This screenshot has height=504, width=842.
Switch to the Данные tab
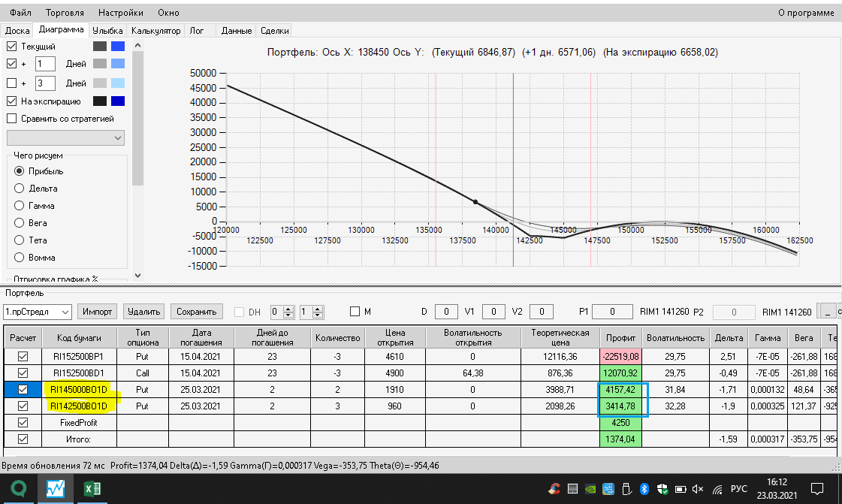pos(237,31)
